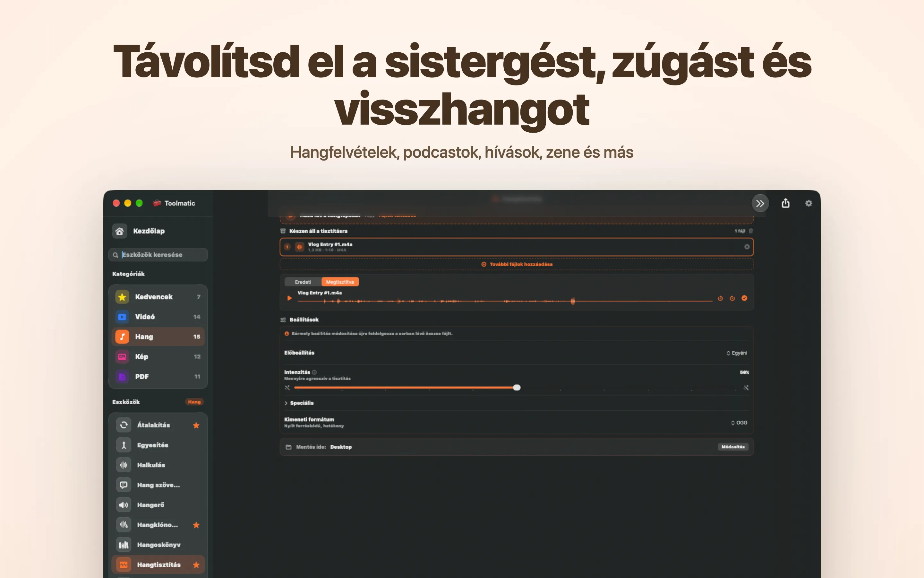Toggle the Hangtisztítás favorite star
Image resolution: width=924 pixels, height=578 pixels.
tap(196, 565)
